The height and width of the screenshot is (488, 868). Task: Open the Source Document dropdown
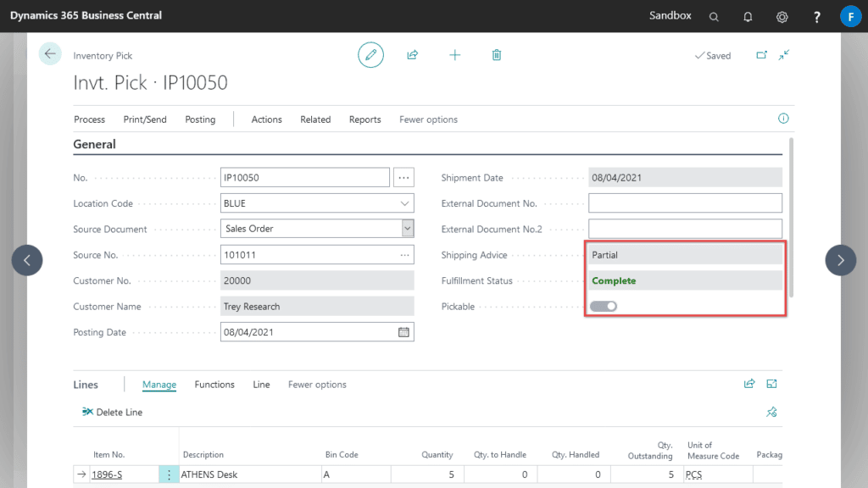click(x=407, y=229)
